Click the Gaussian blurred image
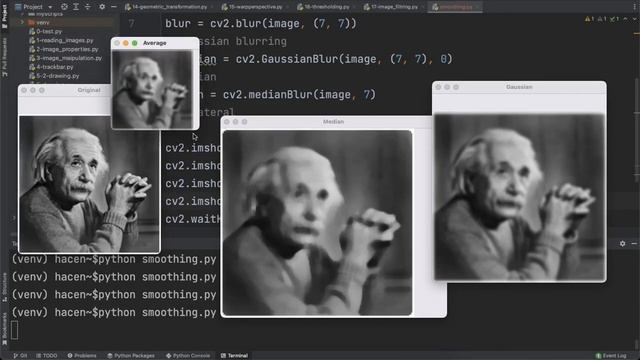Viewport: 640px width, 360px height. click(x=519, y=197)
